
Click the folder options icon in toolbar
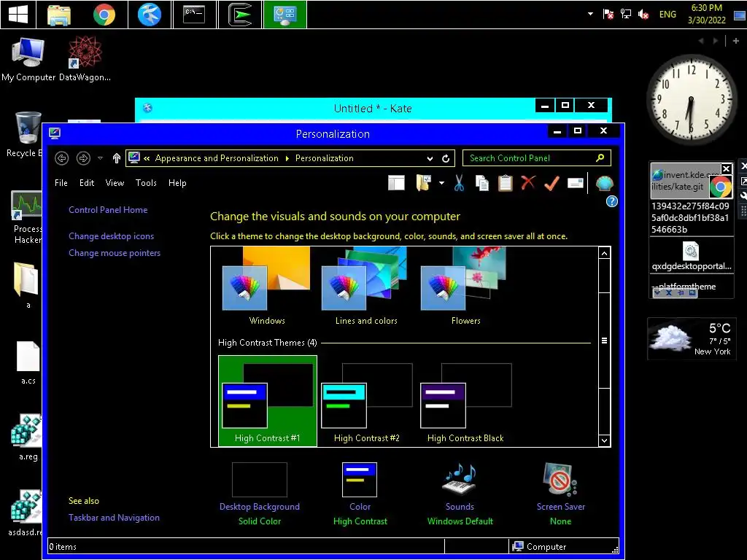[424, 183]
